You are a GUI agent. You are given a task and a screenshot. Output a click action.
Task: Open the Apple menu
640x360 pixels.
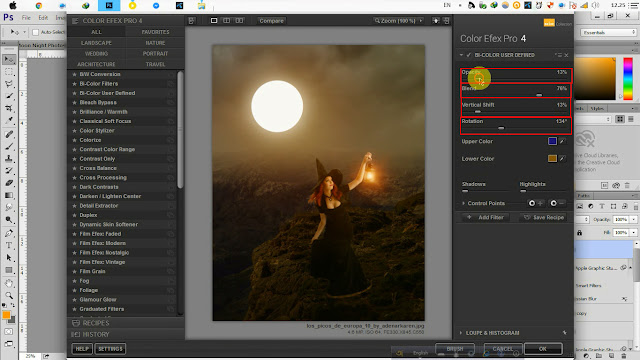13,5
